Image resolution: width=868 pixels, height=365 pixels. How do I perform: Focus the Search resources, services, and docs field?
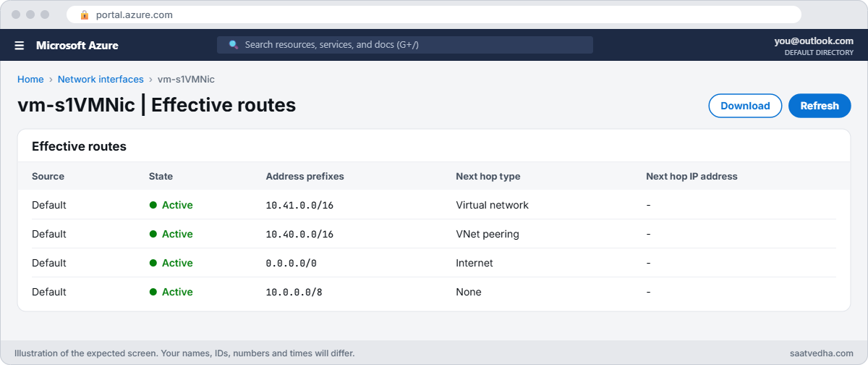(405, 45)
